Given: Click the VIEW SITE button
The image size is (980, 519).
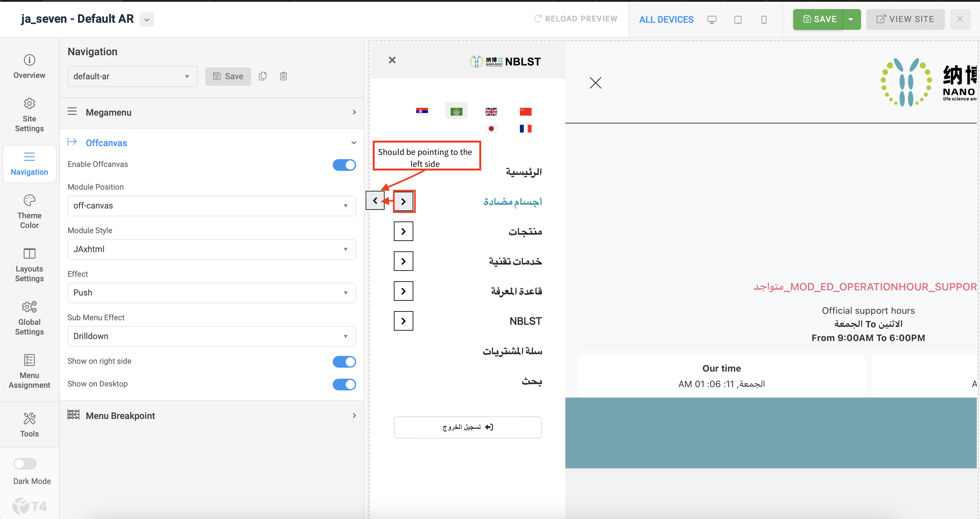Looking at the screenshot, I should pos(905,19).
